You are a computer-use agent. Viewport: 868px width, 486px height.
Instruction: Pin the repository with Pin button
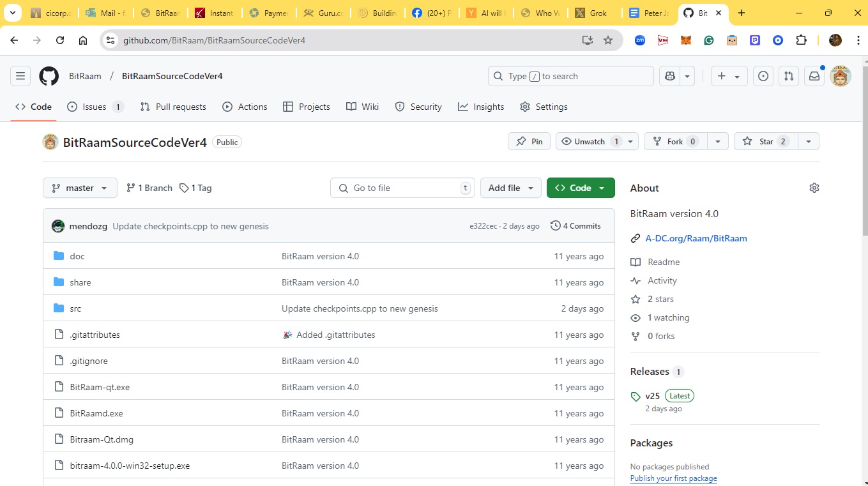coord(529,142)
